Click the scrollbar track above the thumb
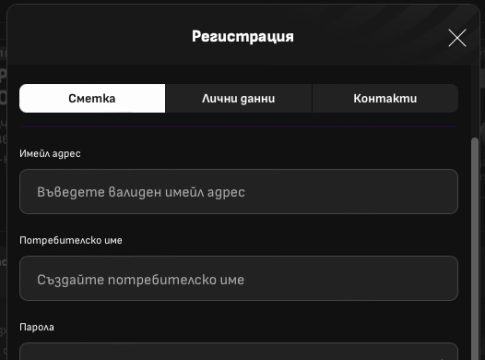This screenshot has height=360, width=485. point(474,102)
